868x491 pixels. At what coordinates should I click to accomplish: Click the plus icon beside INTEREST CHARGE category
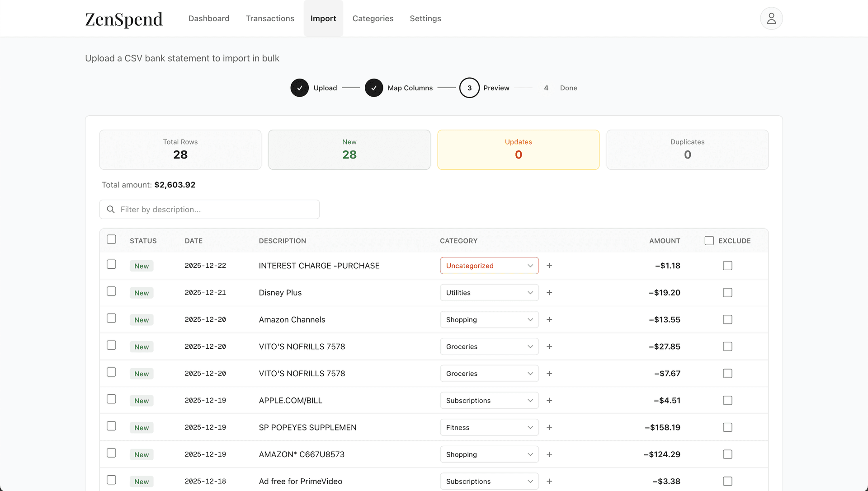click(549, 266)
